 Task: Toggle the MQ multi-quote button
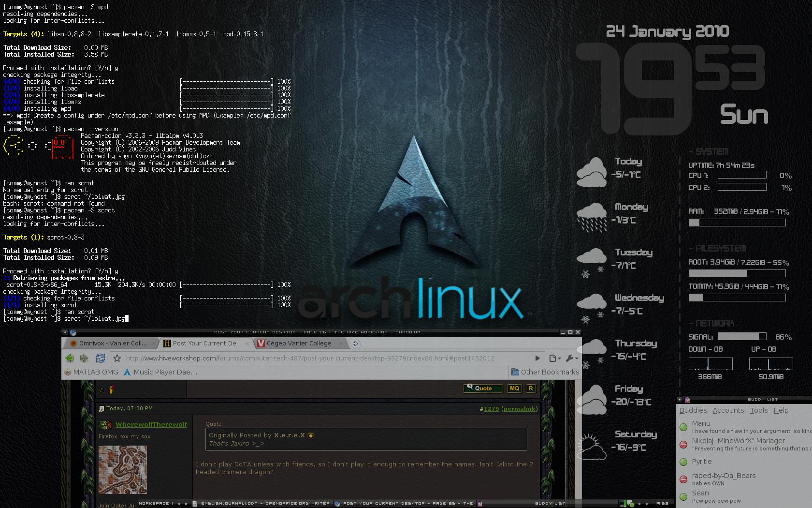pos(514,388)
